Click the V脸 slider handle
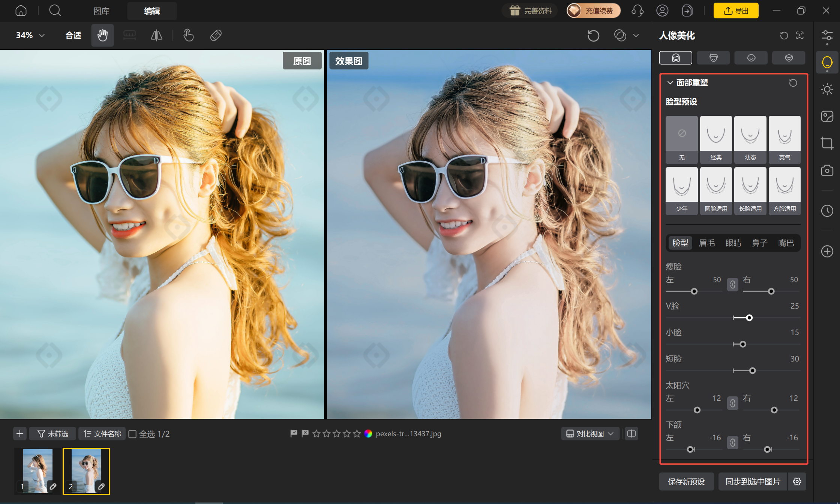The height and width of the screenshot is (504, 840). point(749,318)
